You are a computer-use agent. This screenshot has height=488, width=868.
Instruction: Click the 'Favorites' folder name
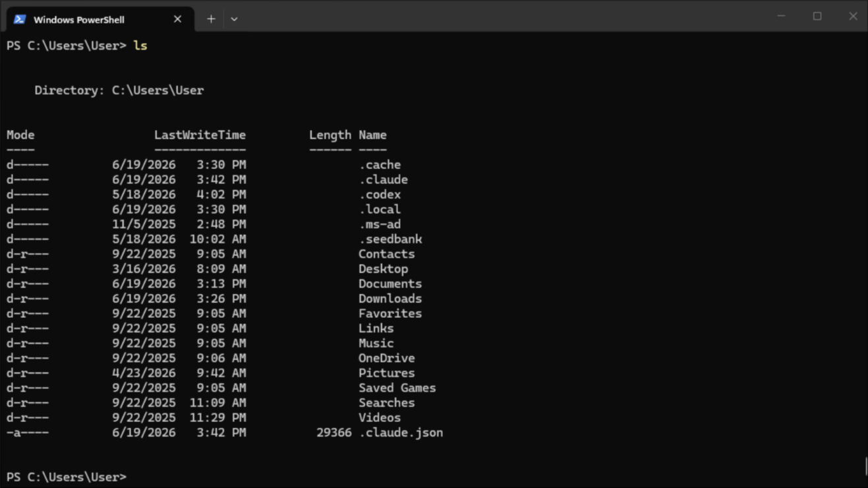point(390,313)
